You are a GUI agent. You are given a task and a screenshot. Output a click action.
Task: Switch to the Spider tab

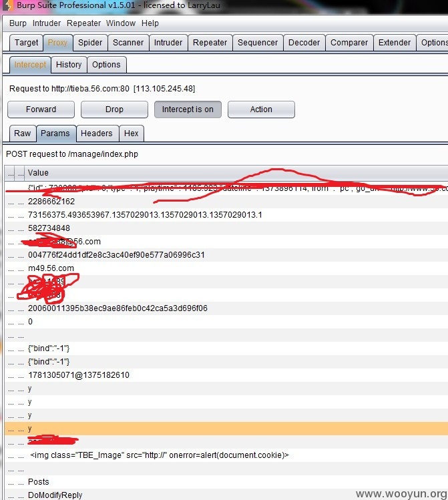click(90, 43)
